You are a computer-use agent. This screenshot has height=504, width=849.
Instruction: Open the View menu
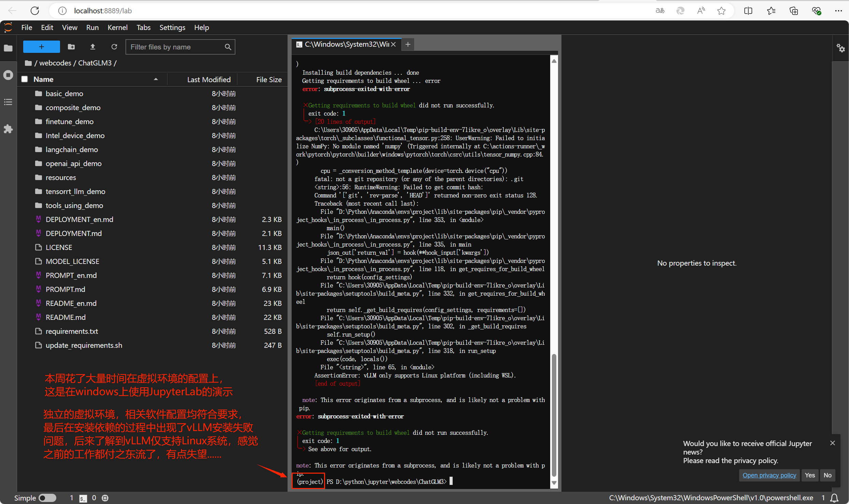pyautogui.click(x=70, y=28)
